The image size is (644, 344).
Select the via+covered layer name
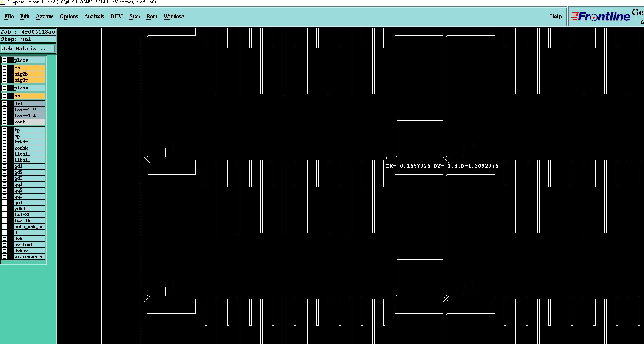click(x=29, y=257)
